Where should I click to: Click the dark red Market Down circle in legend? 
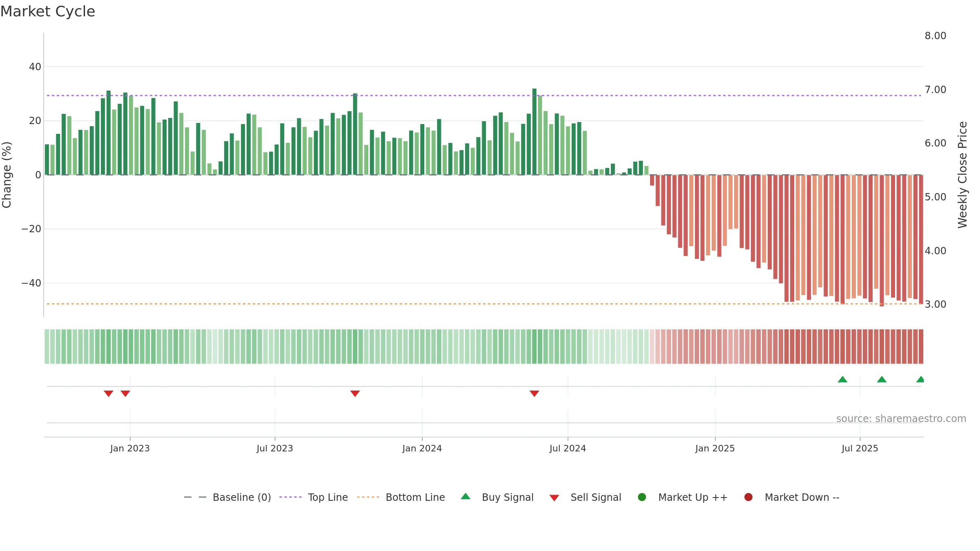748,497
